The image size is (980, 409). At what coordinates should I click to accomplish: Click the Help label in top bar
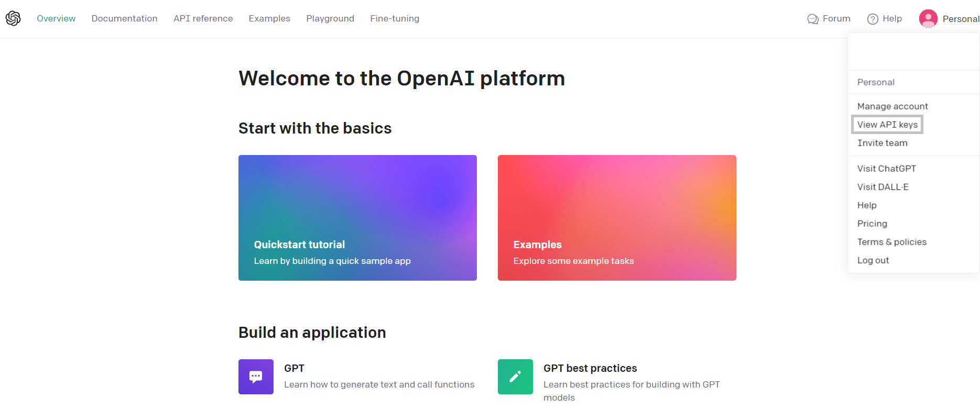[892, 18]
